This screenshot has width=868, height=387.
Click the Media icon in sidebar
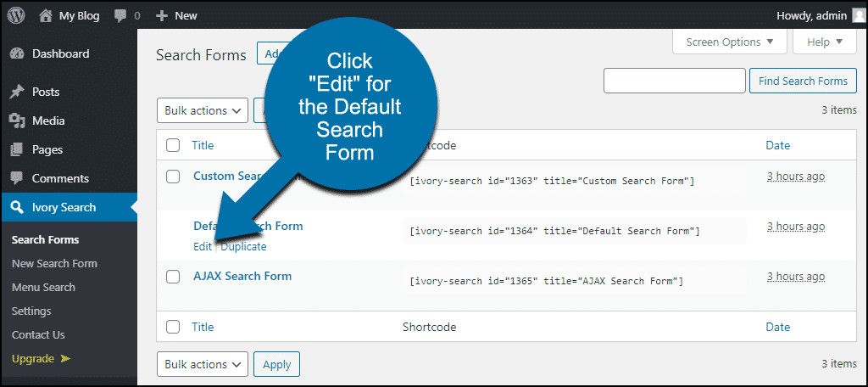tap(17, 121)
